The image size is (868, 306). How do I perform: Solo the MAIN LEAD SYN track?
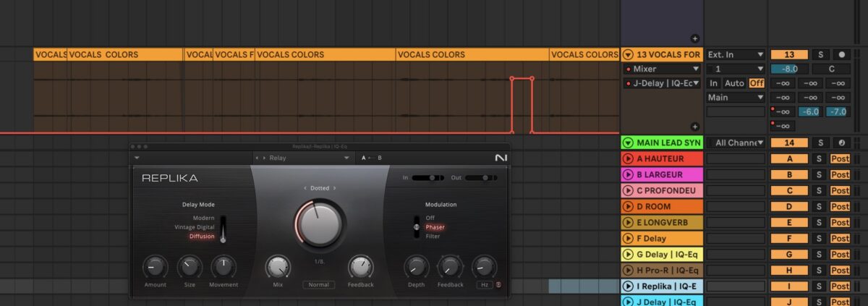(x=820, y=143)
